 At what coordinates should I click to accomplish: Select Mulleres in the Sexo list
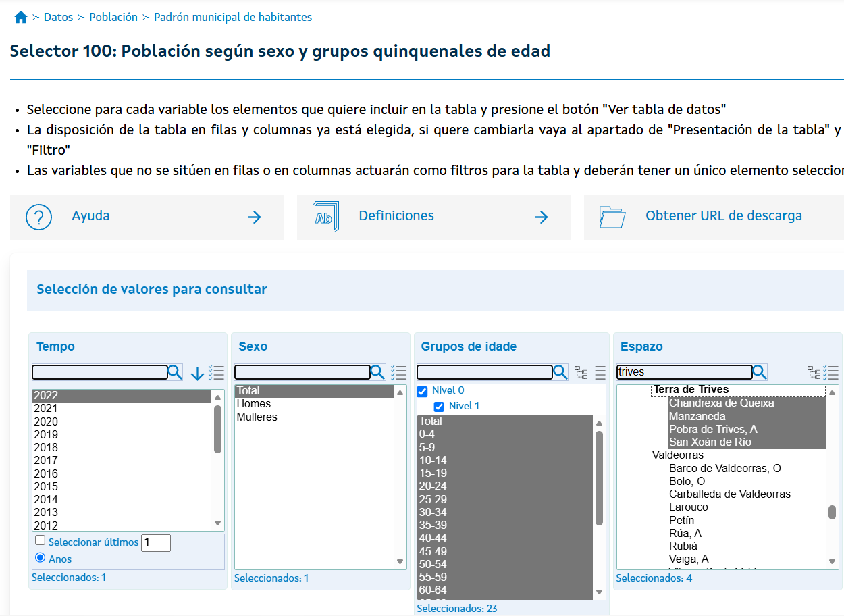[315, 417]
